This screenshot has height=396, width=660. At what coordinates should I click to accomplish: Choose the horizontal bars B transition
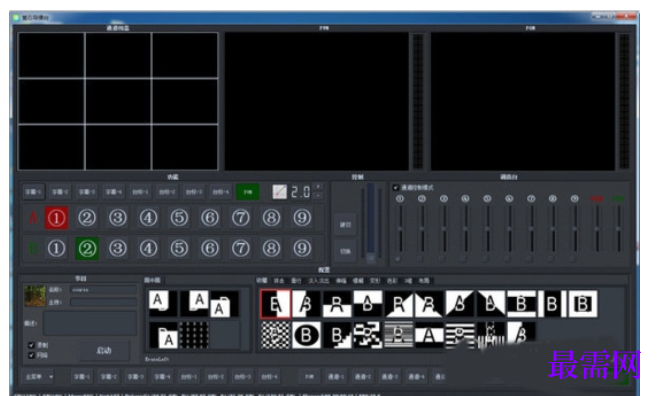pos(522,304)
